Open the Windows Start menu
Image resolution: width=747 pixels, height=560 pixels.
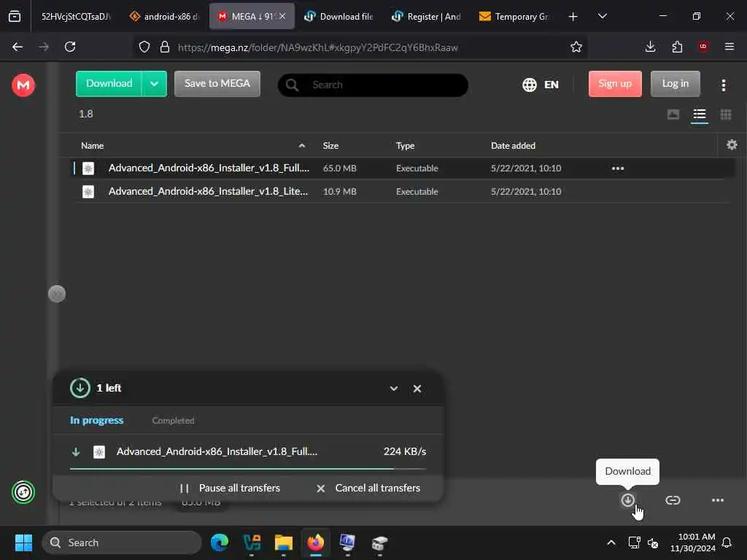[23, 542]
